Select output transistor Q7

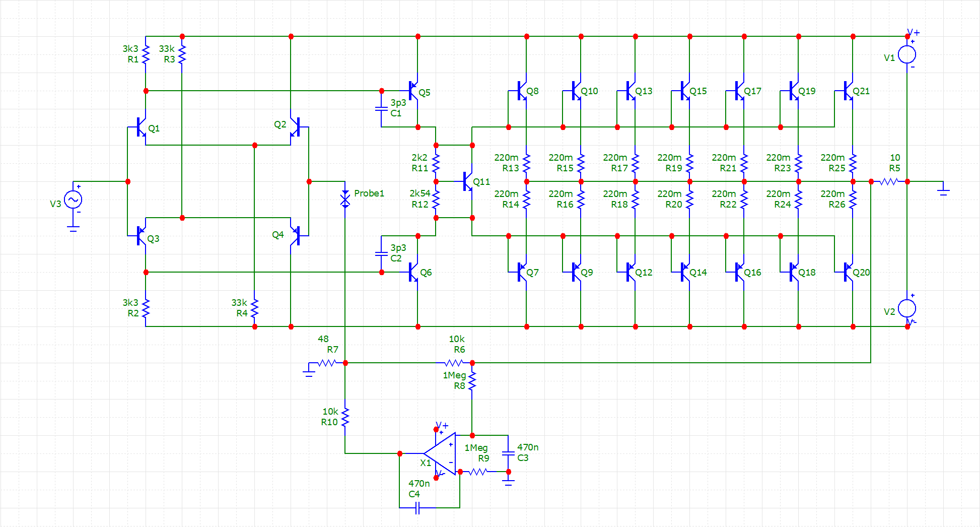522,272
